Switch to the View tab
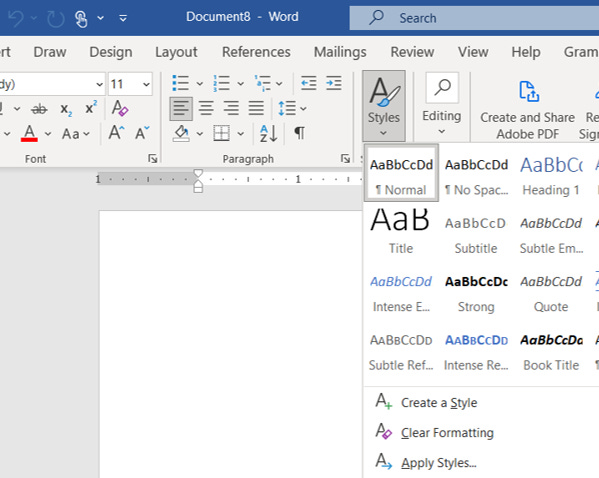This screenshot has width=599, height=478. click(473, 52)
